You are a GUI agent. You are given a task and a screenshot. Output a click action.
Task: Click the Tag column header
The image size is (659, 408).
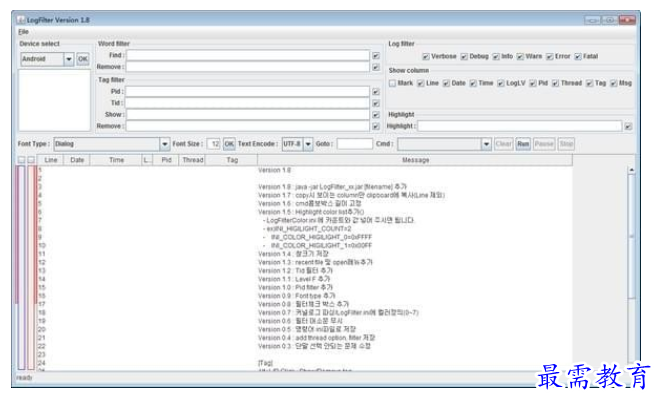(232, 160)
